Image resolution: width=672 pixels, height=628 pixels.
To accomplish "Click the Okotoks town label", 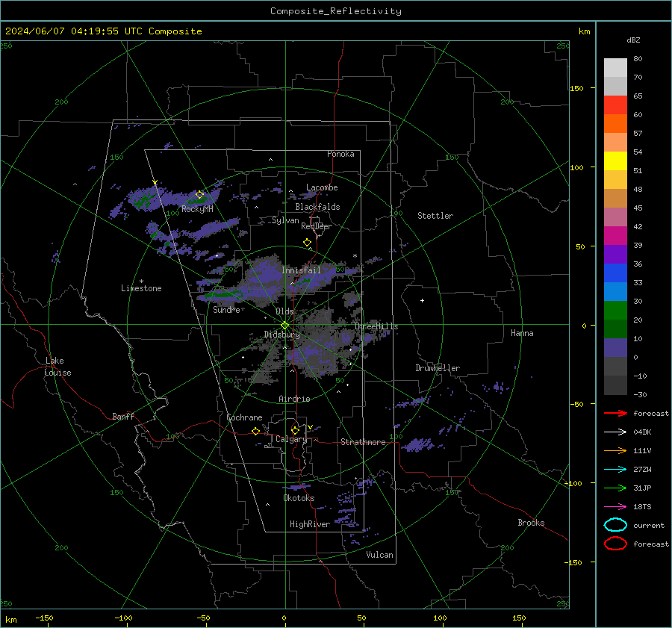I will click(299, 498).
